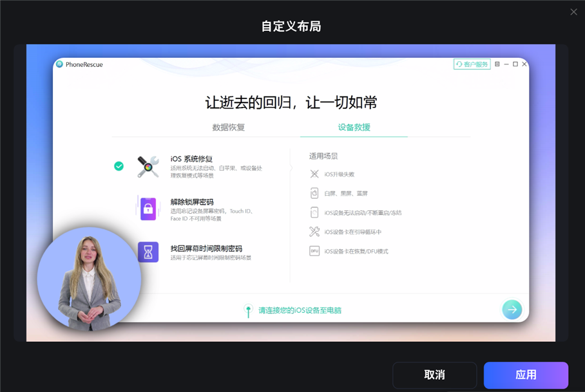Select the 解除锁屏密码 option title
Image resolution: width=585 pixels, height=392 pixels.
pos(192,202)
